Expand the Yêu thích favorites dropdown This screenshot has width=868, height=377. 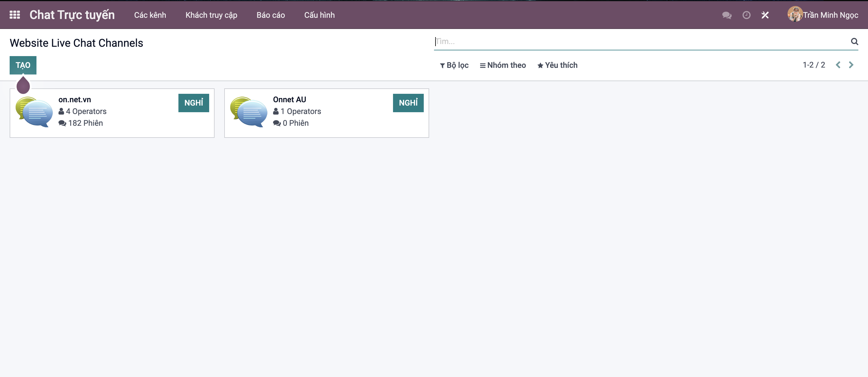tap(557, 65)
